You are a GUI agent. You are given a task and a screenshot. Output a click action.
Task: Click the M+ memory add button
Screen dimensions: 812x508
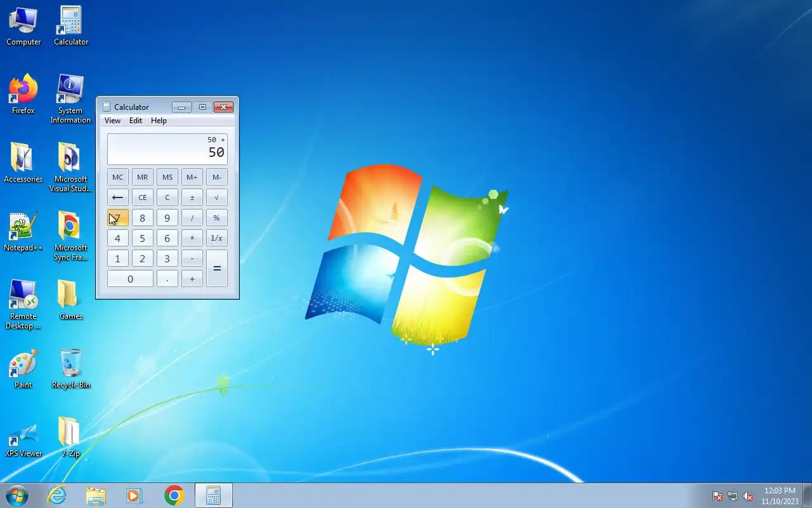(192, 177)
